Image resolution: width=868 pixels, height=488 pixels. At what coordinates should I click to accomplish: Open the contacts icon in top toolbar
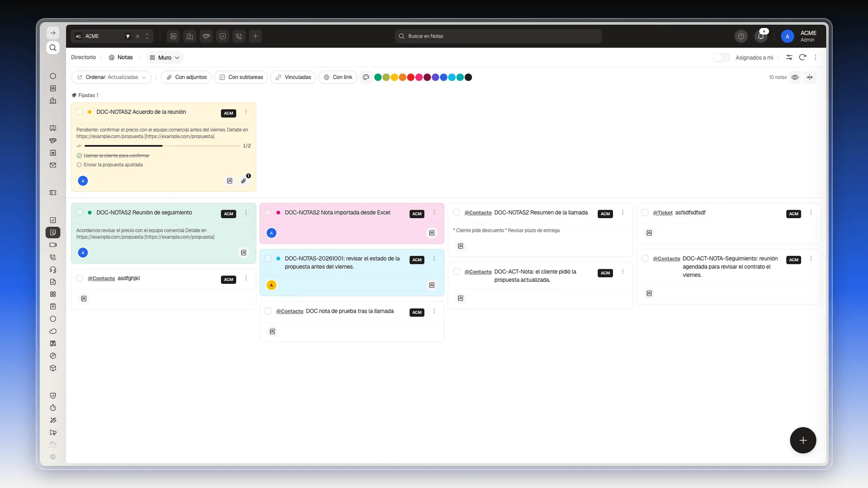pyautogui.click(x=173, y=36)
